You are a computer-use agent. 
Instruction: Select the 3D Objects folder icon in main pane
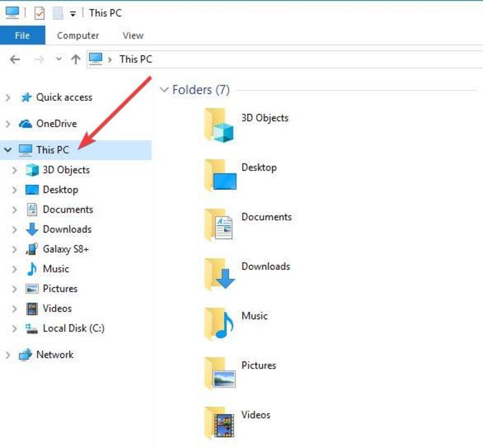pyautogui.click(x=219, y=125)
